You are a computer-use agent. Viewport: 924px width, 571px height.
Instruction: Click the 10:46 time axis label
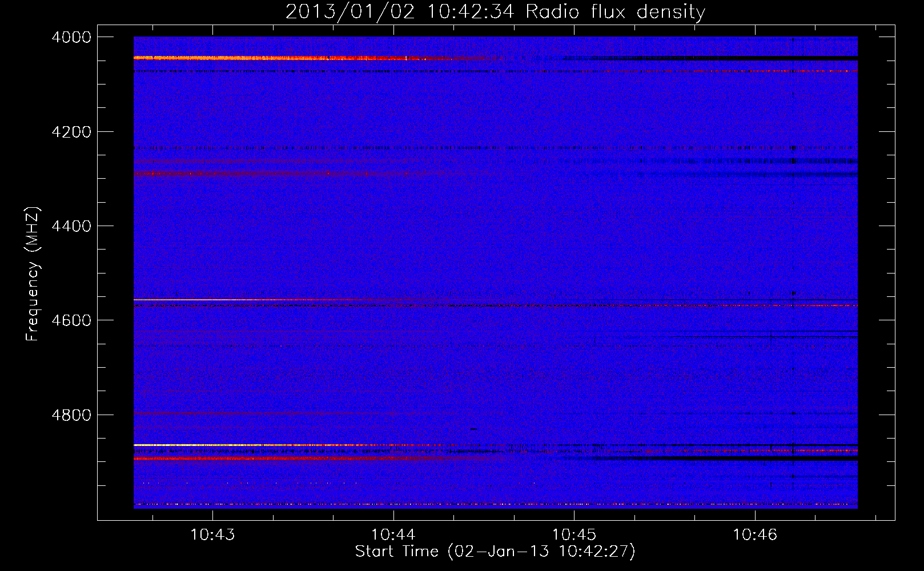755,535
